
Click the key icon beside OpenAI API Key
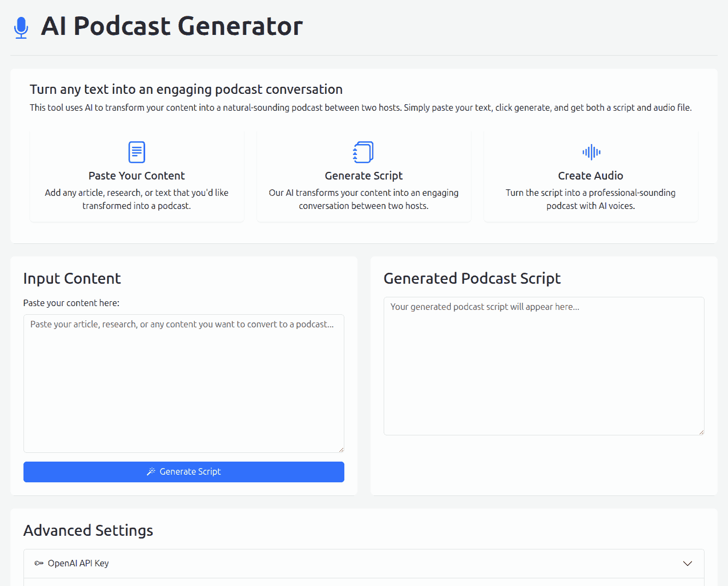(x=39, y=563)
